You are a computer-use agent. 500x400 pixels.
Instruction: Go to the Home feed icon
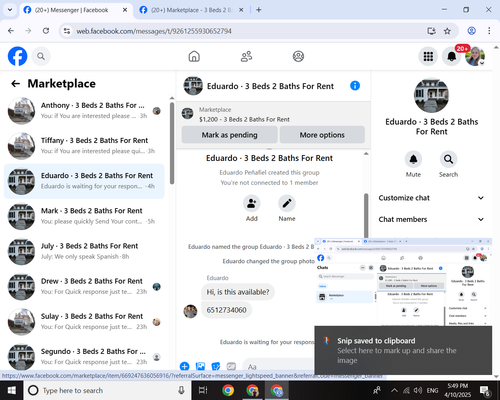pos(194,56)
